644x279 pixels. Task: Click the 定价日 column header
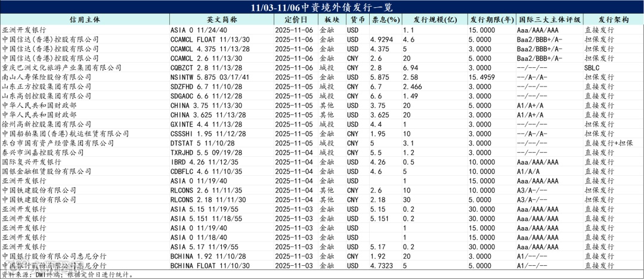click(x=296, y=19)
